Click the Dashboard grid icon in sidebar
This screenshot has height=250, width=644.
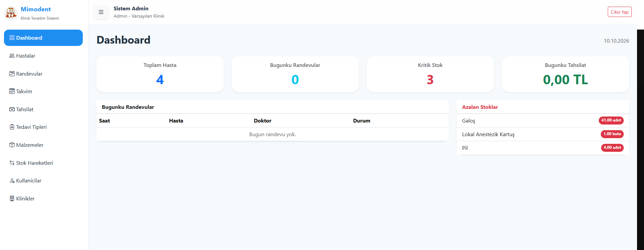12,38
